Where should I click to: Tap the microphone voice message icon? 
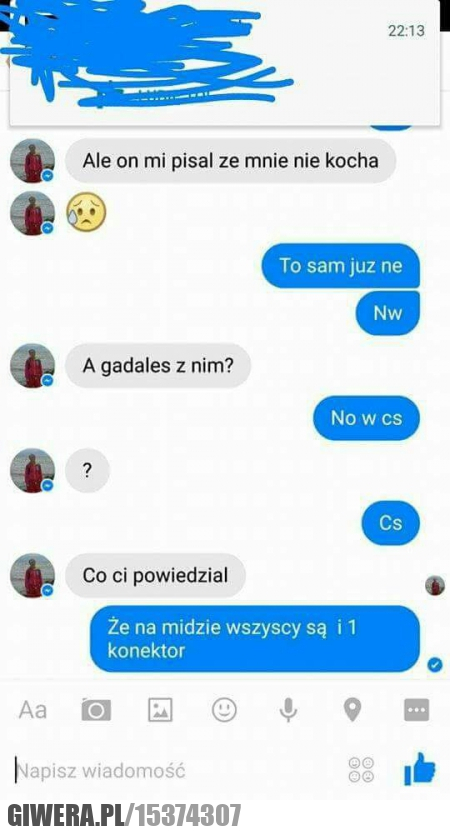tap(288, 710)
